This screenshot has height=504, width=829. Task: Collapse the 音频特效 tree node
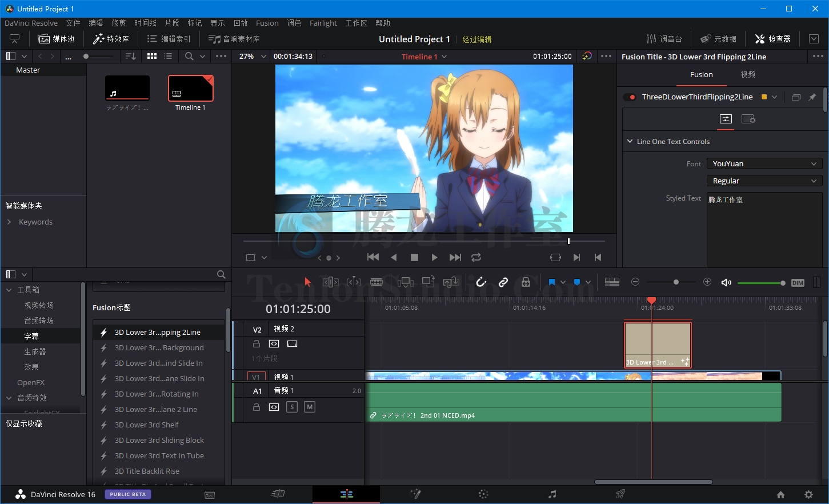point(9,398)
